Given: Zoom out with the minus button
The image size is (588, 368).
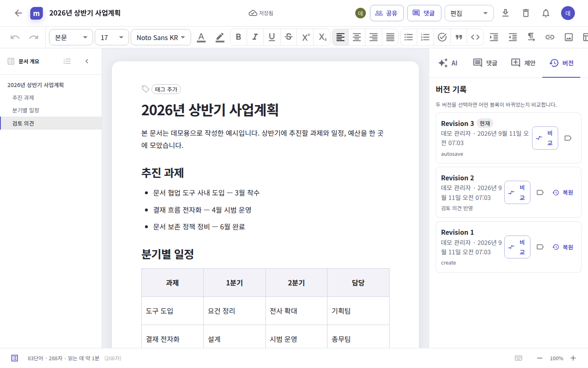Looking at the screenshot, I should tap(540, 358).
